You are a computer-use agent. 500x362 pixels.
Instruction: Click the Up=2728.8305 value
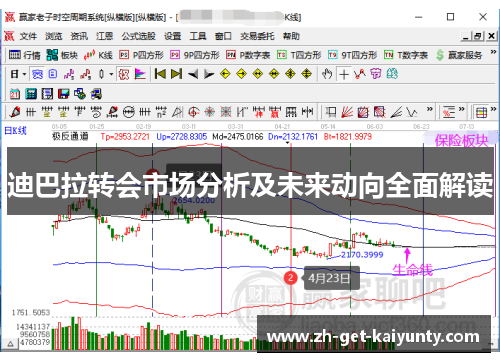click(x=181, y=136)
